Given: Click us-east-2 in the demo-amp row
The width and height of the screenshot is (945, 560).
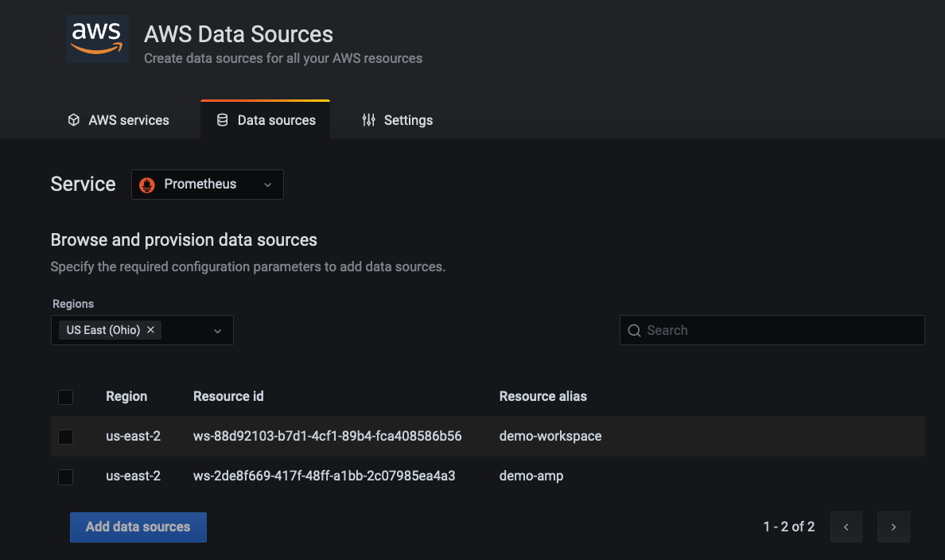Looking at the screenshot, I should tap(133, 476).
